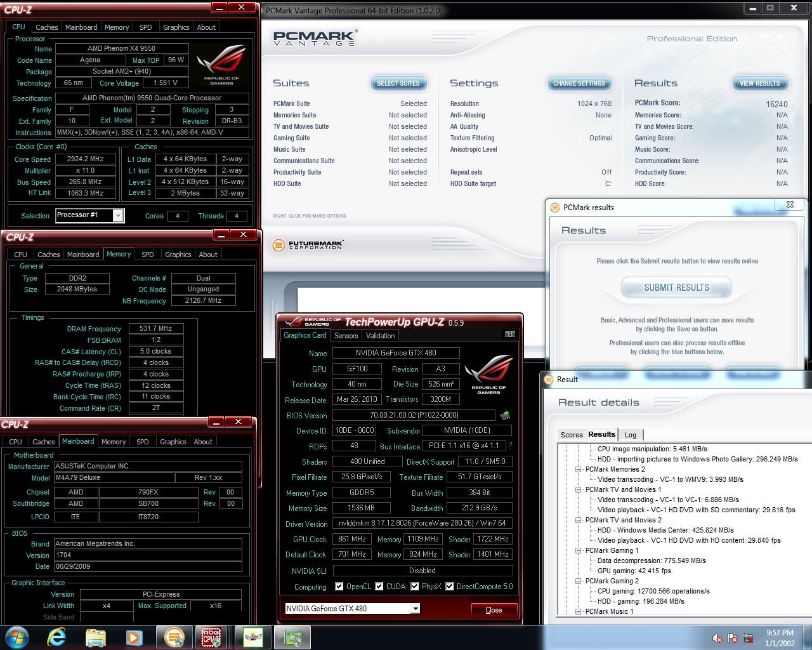The image size is (812, 650).
Task: Switch to PCMark Vantage taskbar icon
Action: 174,637
